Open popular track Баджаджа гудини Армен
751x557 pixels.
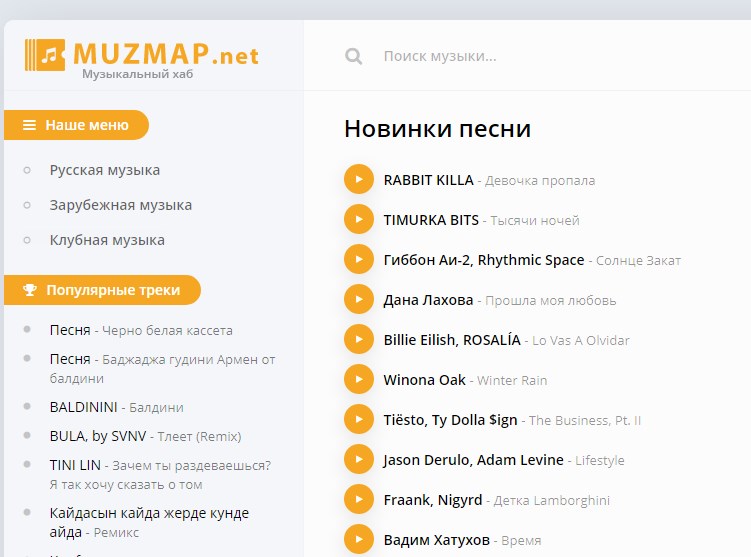[x=162, y=368]
